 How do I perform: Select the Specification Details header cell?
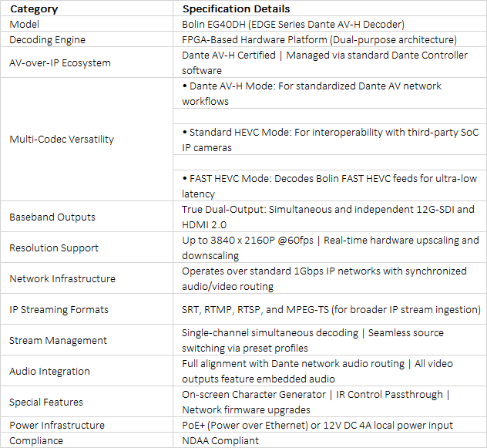click(330, 8)
